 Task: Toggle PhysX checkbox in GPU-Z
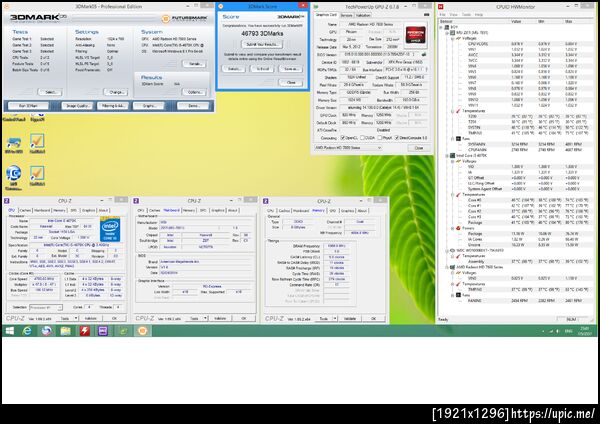380,138
